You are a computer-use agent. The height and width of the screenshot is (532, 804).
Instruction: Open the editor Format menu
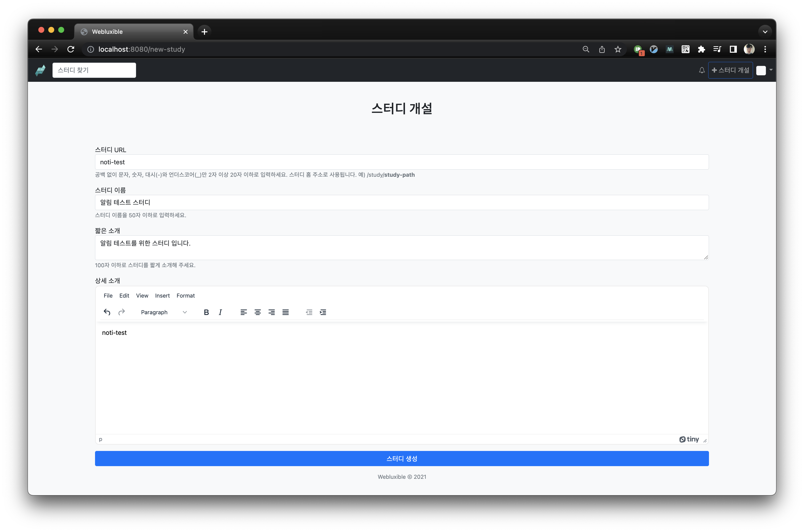185,296
